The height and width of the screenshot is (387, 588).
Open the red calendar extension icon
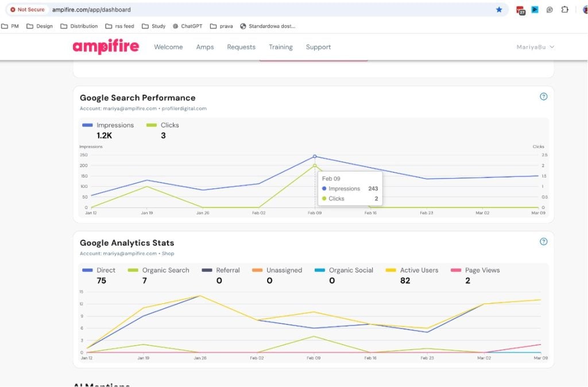click(x=520, y=10)
